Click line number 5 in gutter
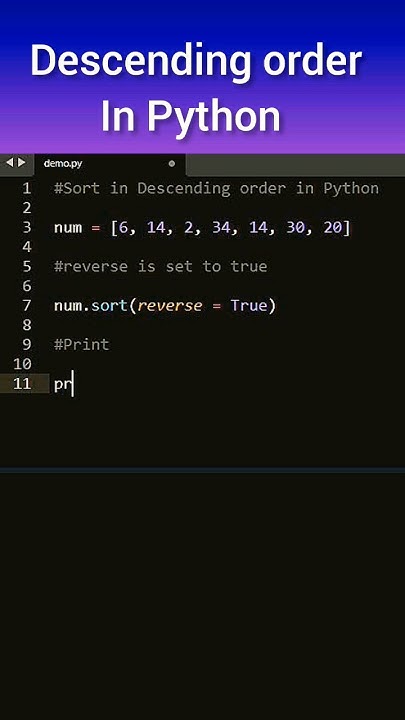 click(x=26, y=266)
